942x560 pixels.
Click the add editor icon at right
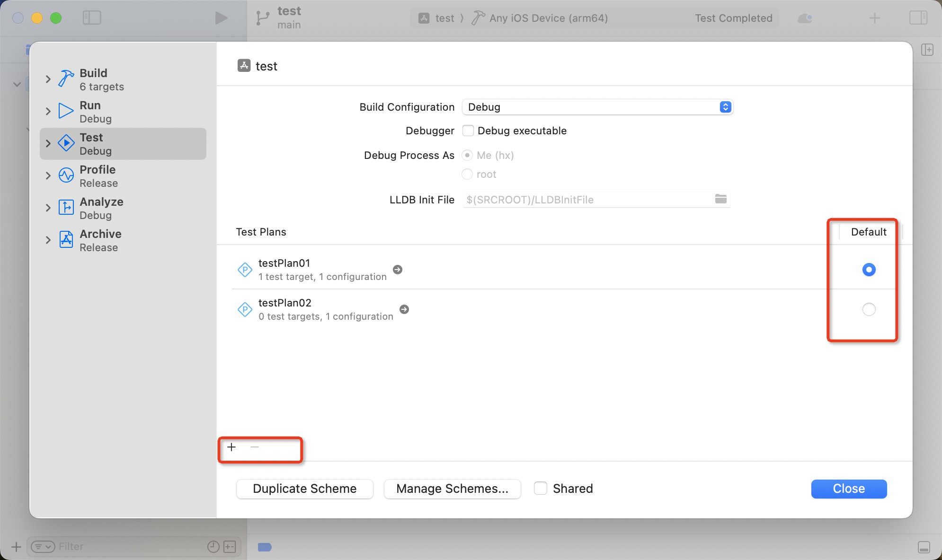pos(927,50)
